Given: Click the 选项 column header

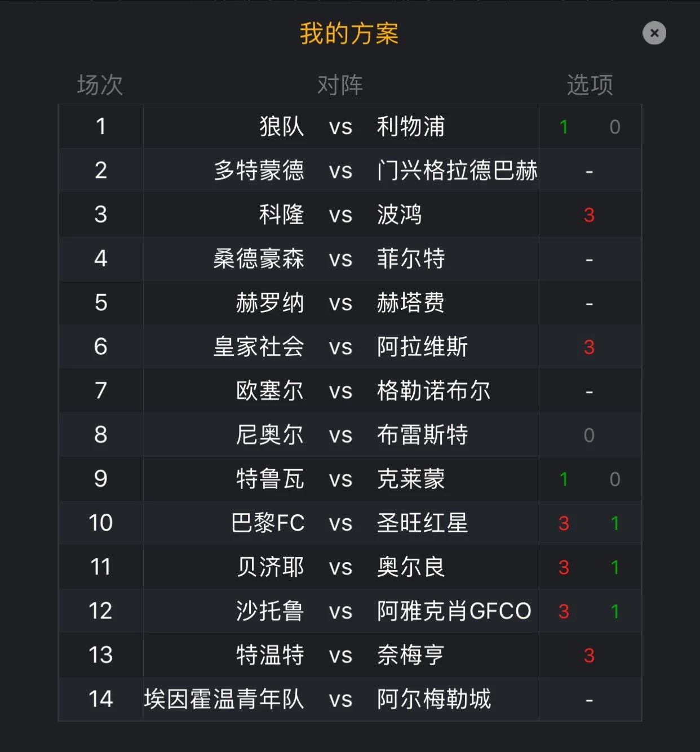Looking at the screenshot, I should pyautogui.click(x=590, y=85).
